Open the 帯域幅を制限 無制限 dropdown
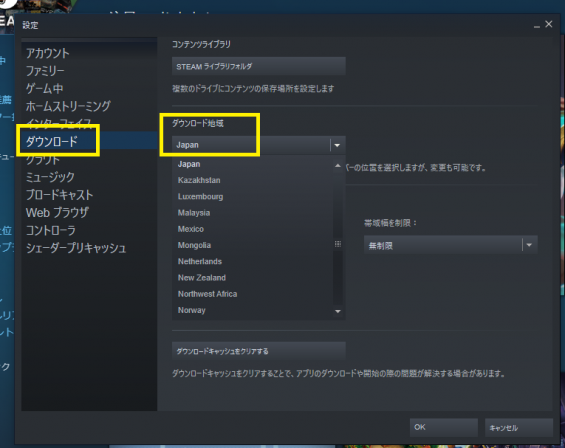The width and height of the screenshot is (565, 448). pyautogui.click(x=450, y=245)
